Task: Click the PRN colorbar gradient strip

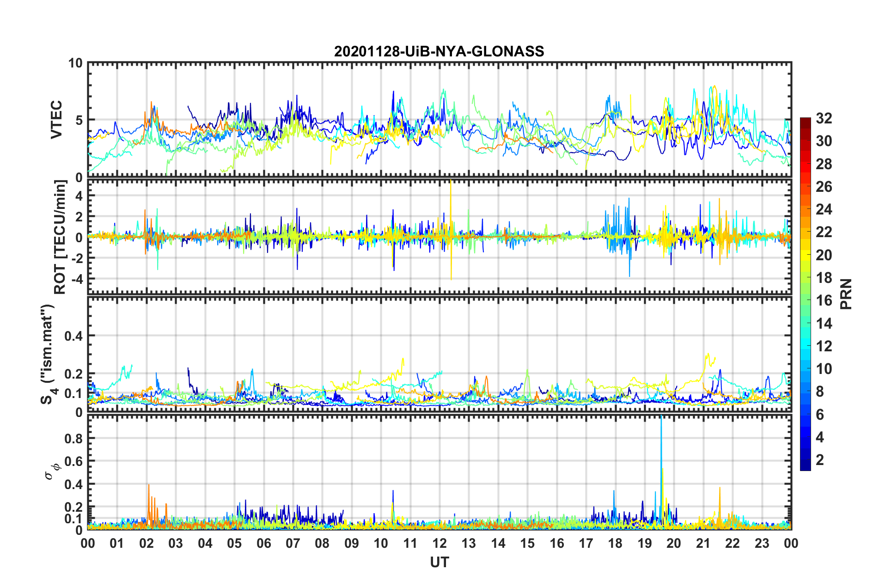Action: 805,294
